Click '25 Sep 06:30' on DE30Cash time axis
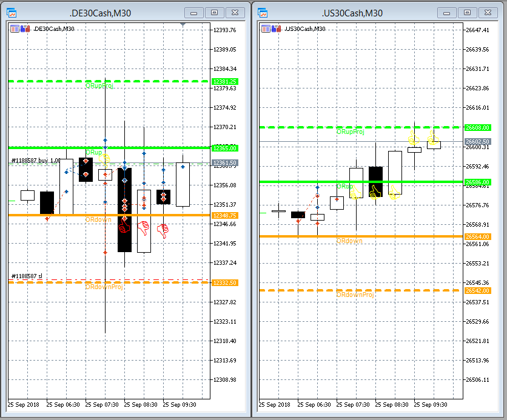507x420 pixels. tap(63, 404)
